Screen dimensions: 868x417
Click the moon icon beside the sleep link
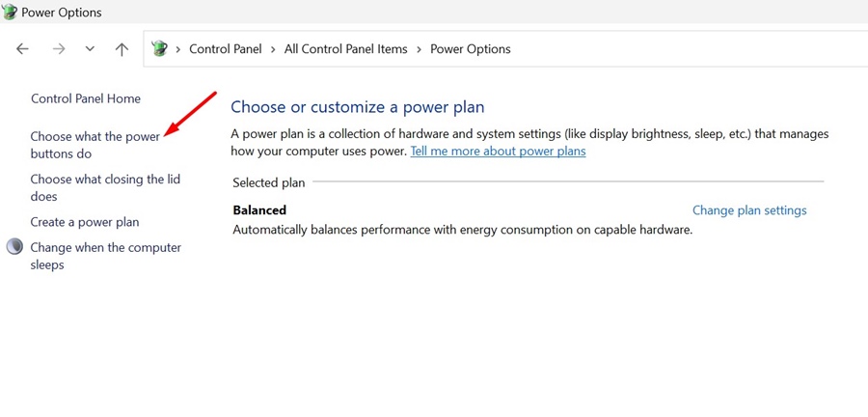[14, 247]
